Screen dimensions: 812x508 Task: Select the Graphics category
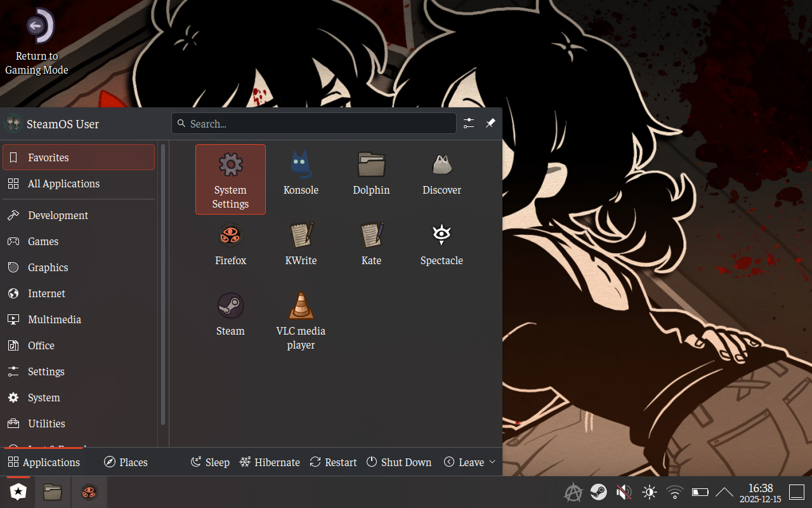[x=79, y=267]
